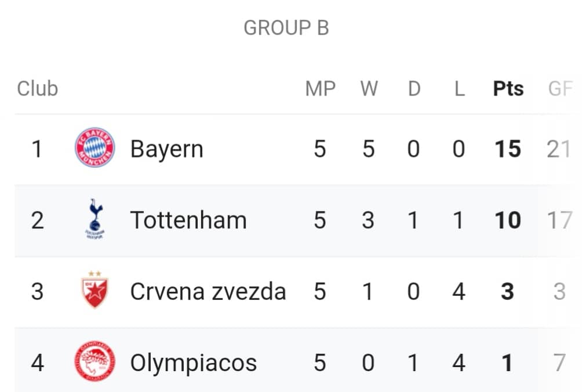The width and height of the screenshot is (582, 392).
Task: Click the Club column header
Action: pyautogui.click(x=38, y=89)
